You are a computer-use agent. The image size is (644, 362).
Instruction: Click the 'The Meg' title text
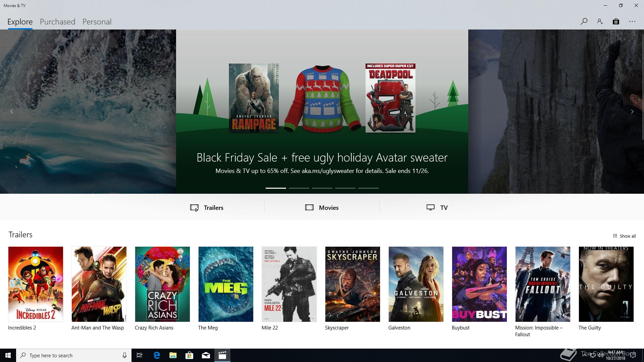(x=208, y=328)
